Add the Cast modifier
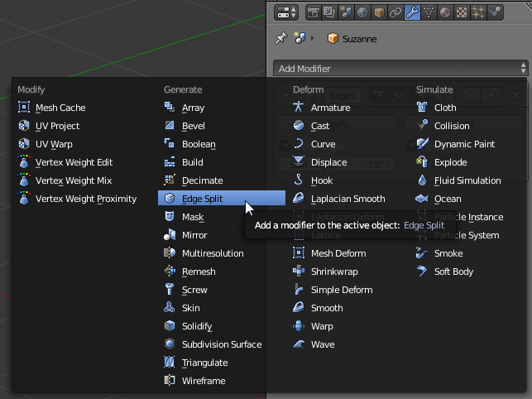532x399 pixels. (x=349, y=126)
